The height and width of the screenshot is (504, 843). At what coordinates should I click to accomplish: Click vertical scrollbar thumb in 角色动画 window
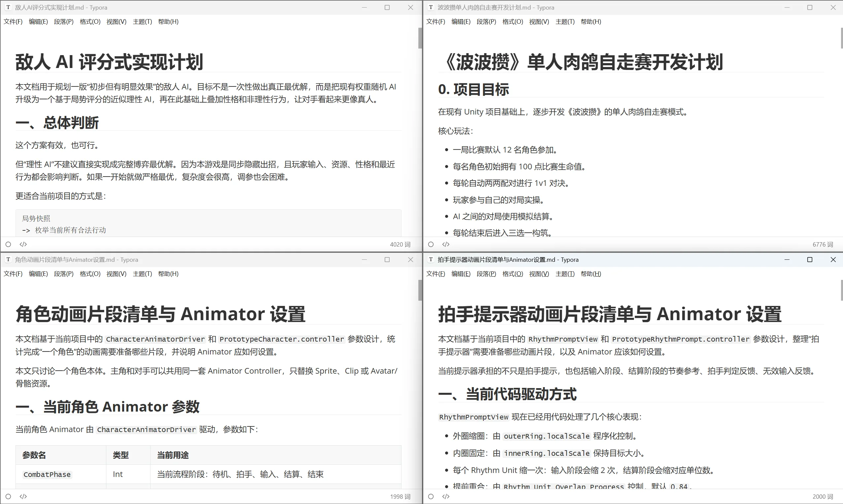click(420, 290)
